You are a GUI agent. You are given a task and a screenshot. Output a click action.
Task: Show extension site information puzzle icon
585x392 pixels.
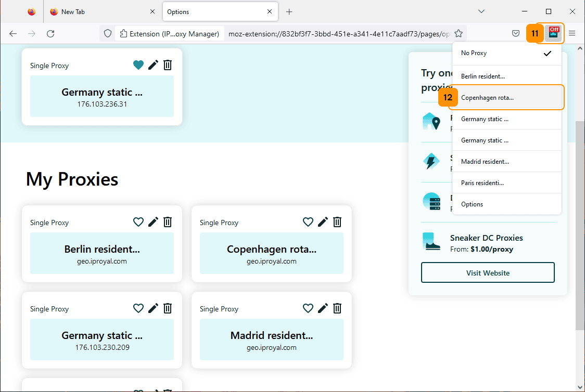pyautogui.click(x=123, y=34)
